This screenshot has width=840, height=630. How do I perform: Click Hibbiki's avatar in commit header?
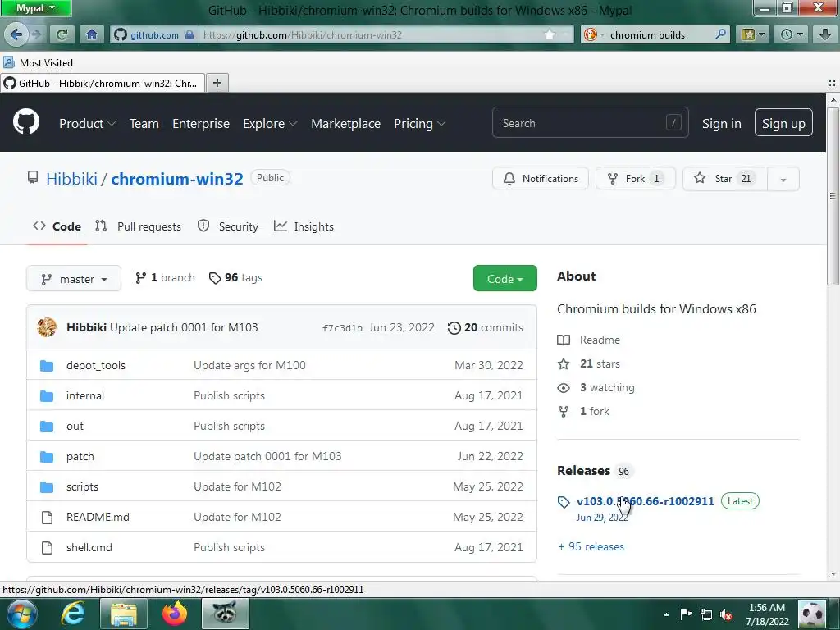[47, 327]
